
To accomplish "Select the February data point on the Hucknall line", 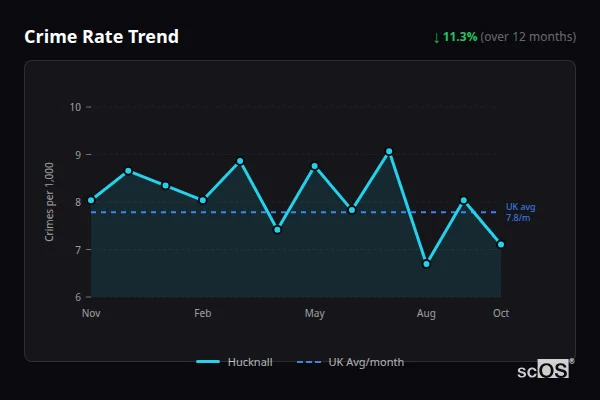I will [x=203, y=200].
